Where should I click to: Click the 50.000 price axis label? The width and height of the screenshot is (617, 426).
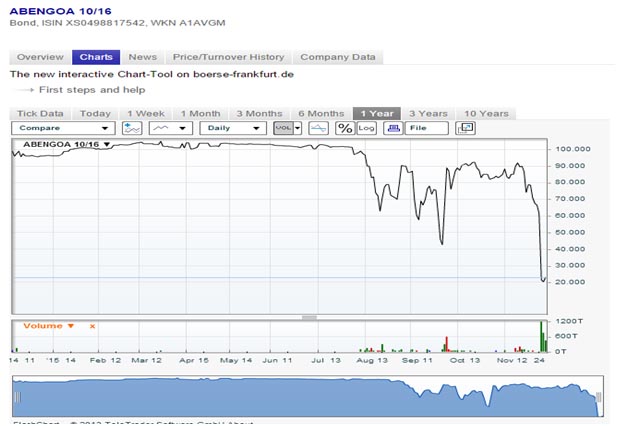(x=570, y=232)
